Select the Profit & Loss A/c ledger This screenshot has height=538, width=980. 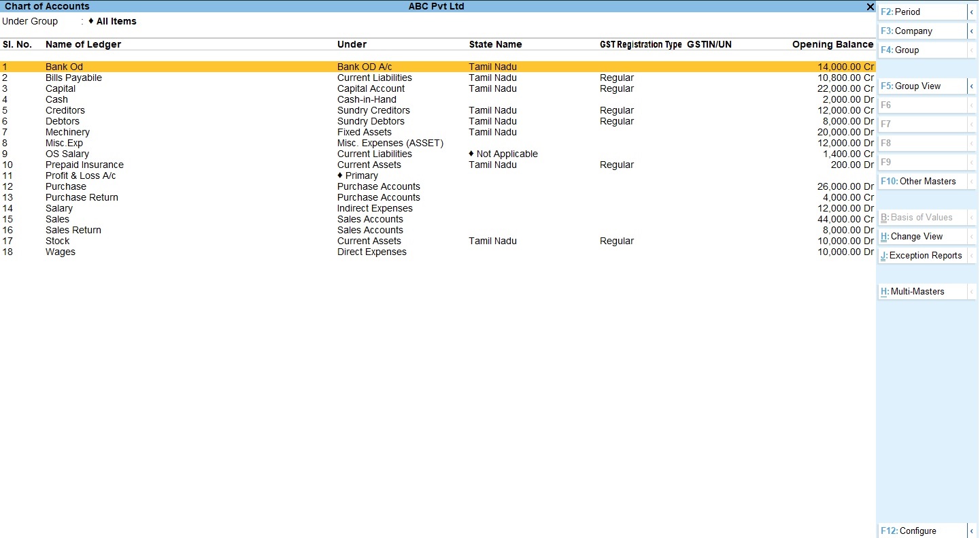(x=80, y=175)
